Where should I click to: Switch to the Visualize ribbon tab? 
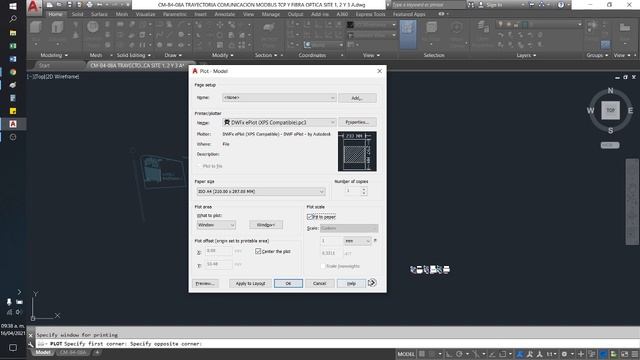coord(145,14)
